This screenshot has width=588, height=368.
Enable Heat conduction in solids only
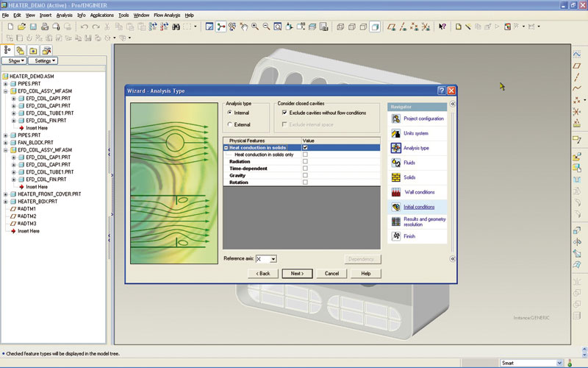(x=305, y=155)
